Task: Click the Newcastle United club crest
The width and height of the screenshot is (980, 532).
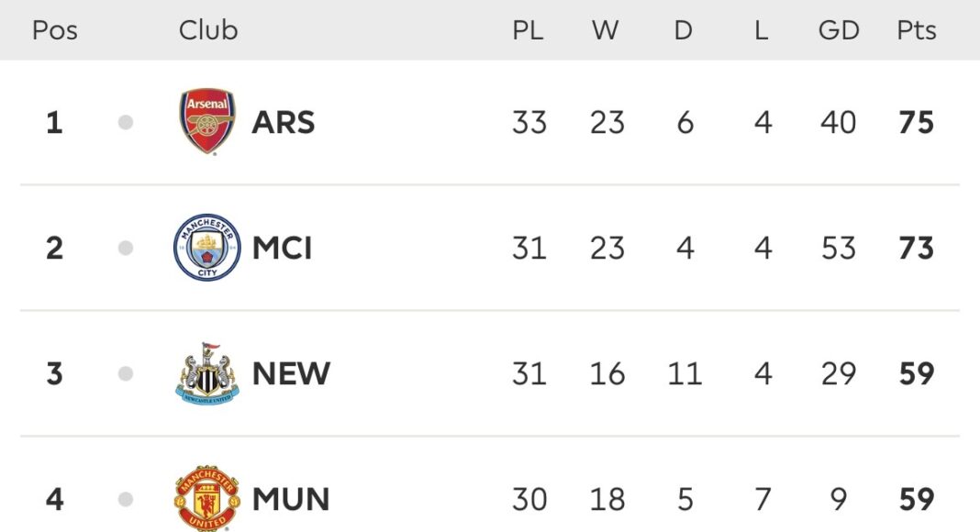Action: [x=207, y=373]
